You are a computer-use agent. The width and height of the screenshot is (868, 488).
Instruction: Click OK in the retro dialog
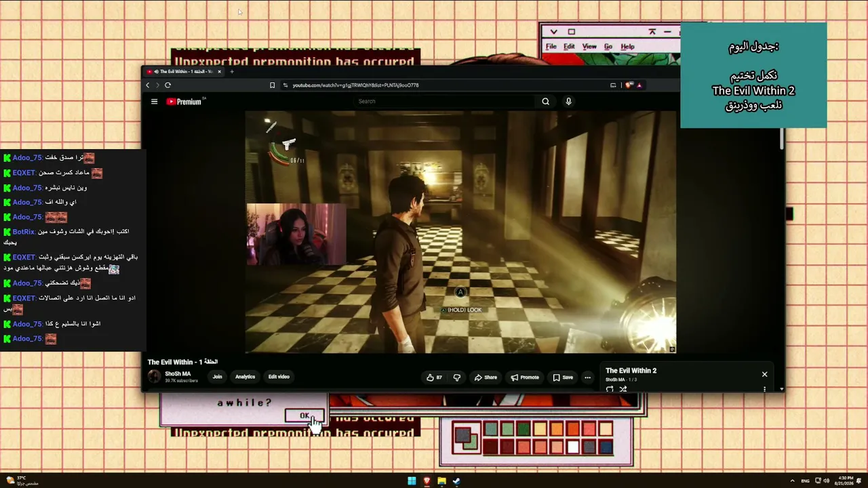(x=304, y=416)
